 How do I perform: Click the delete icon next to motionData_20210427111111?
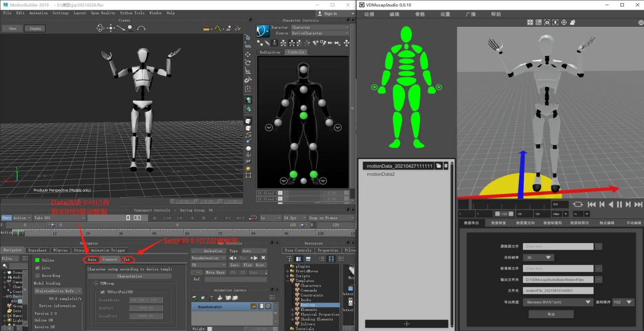pos(446,166)
